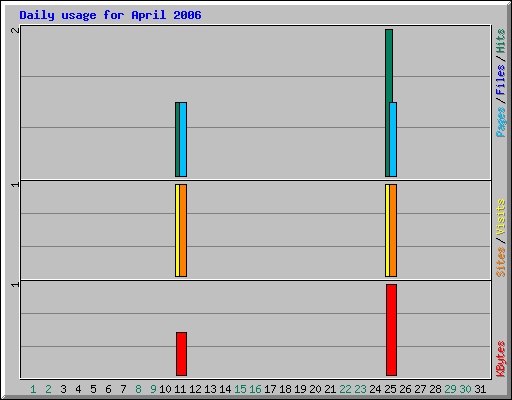
Task: Click the day 7 axis label
Action: click(x=123, y=389)
